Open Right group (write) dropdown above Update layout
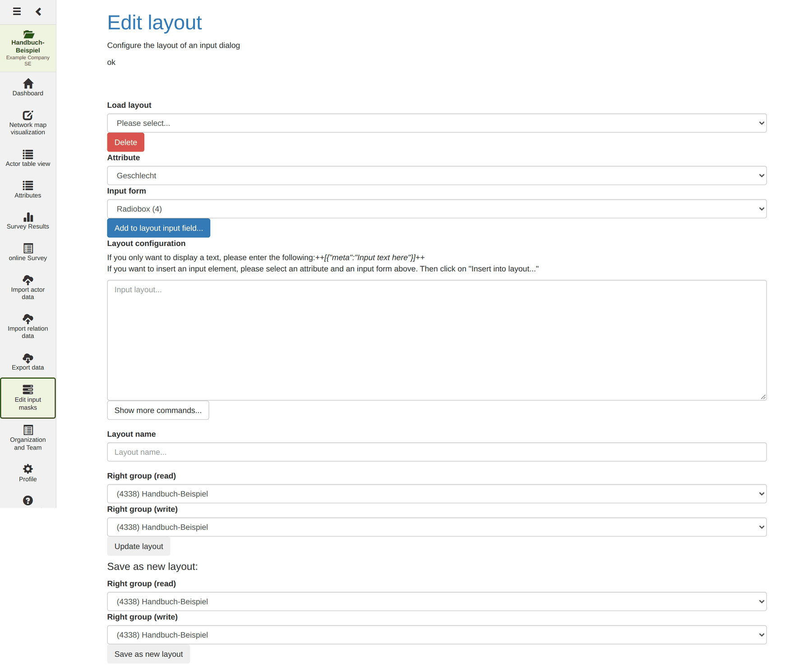The width and height of the screenshot is (812, 672). 437,527
